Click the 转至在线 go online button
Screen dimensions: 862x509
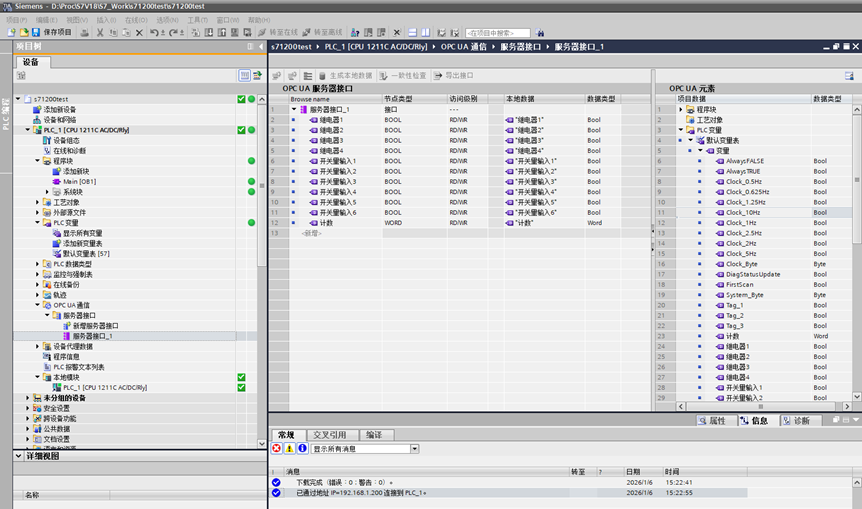point(278,32)
